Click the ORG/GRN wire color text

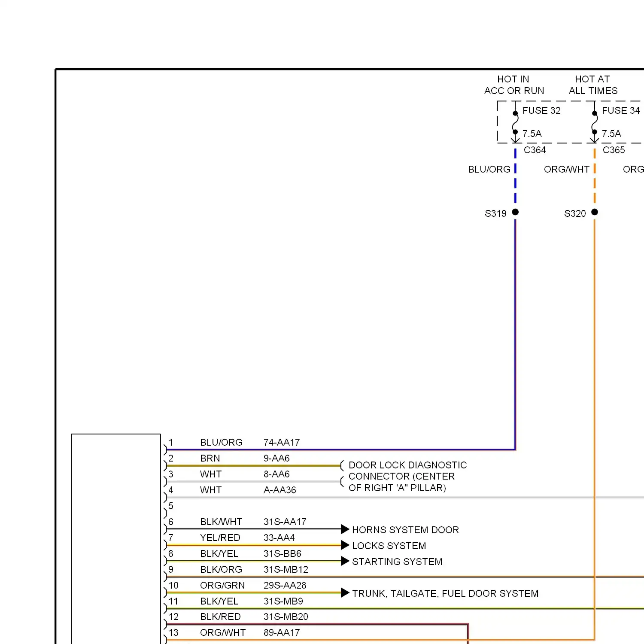(222, 585)
